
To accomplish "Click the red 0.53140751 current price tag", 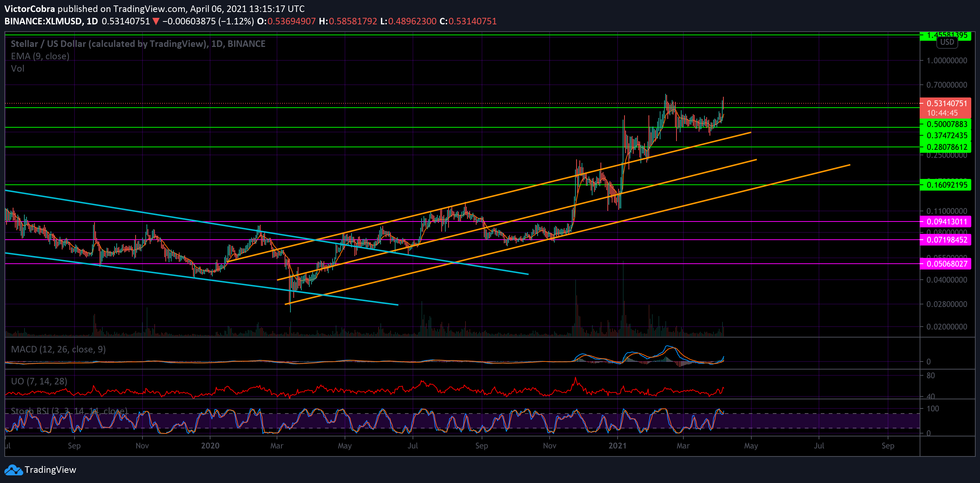I will pos(945,103).
